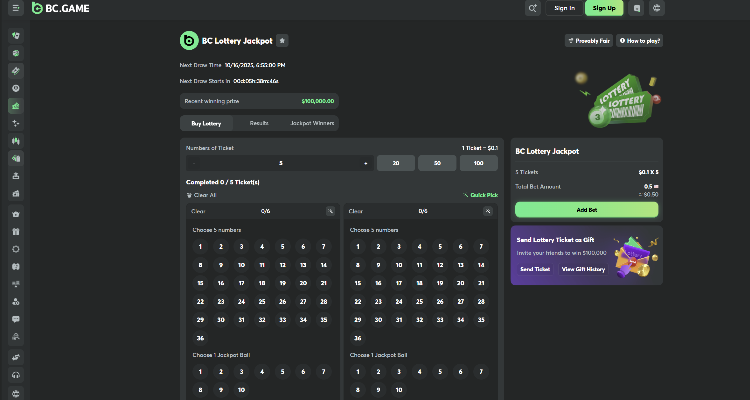Favorite BC Lottery Jackpot with star icon
The image size is (750, 400).
pyautogui.click(x=282, y=40)
